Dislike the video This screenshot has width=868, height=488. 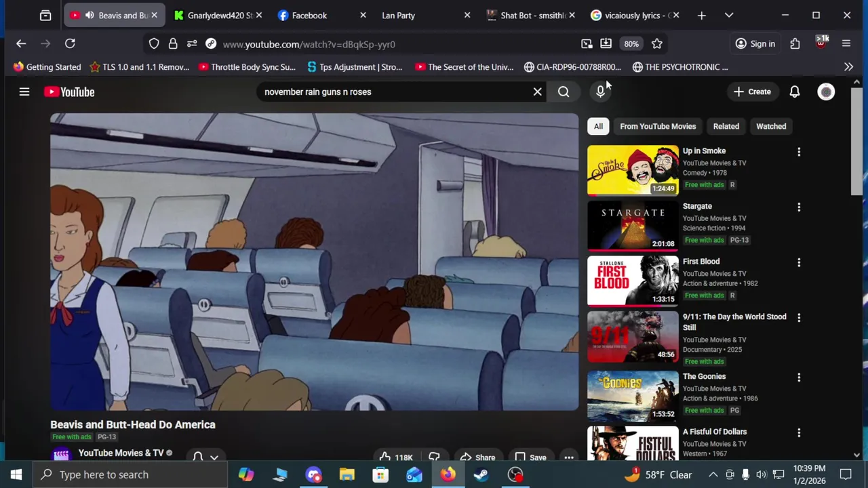pyautogui.click(x=434, y=457)
